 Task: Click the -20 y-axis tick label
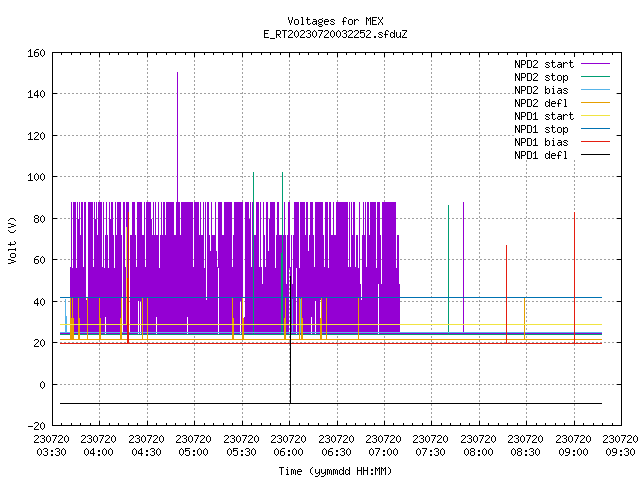[x=36, y=426]
